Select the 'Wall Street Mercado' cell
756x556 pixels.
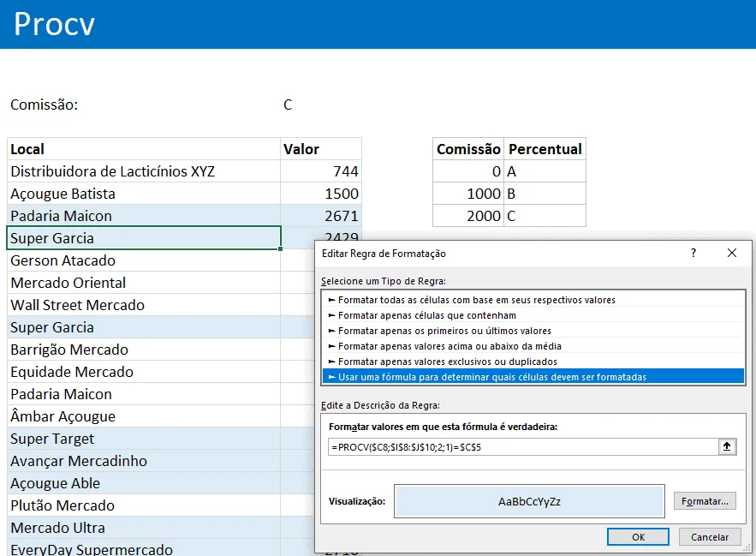(144, 305)
